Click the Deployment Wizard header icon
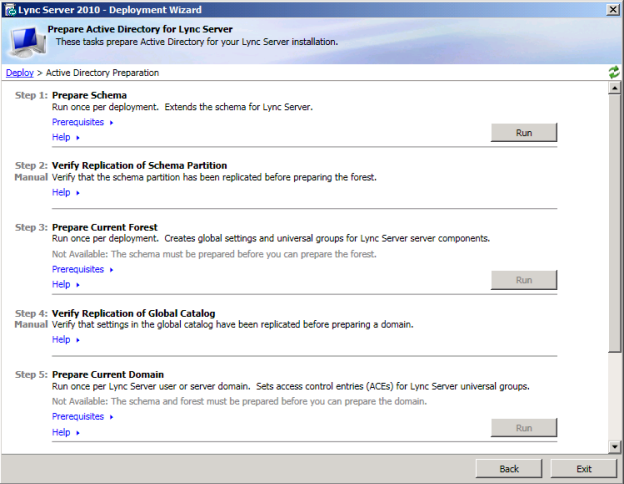624x484 pixels. pos(25,39)
